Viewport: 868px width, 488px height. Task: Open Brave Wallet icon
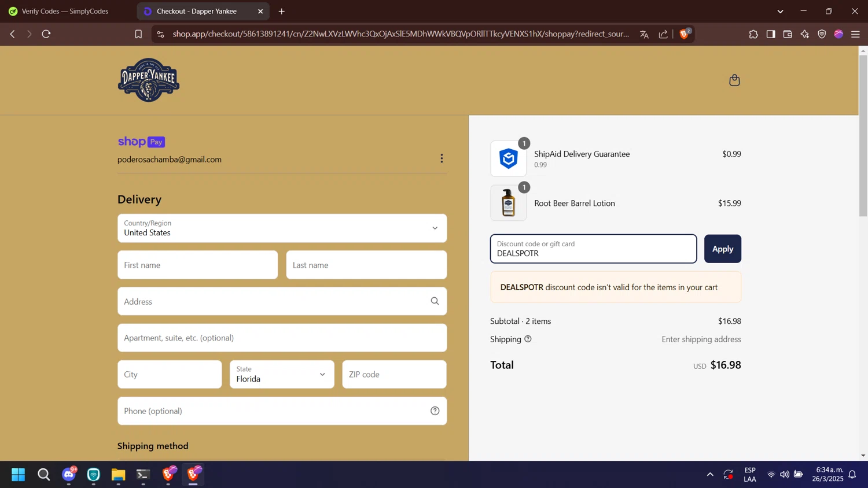tap(788, 34)
